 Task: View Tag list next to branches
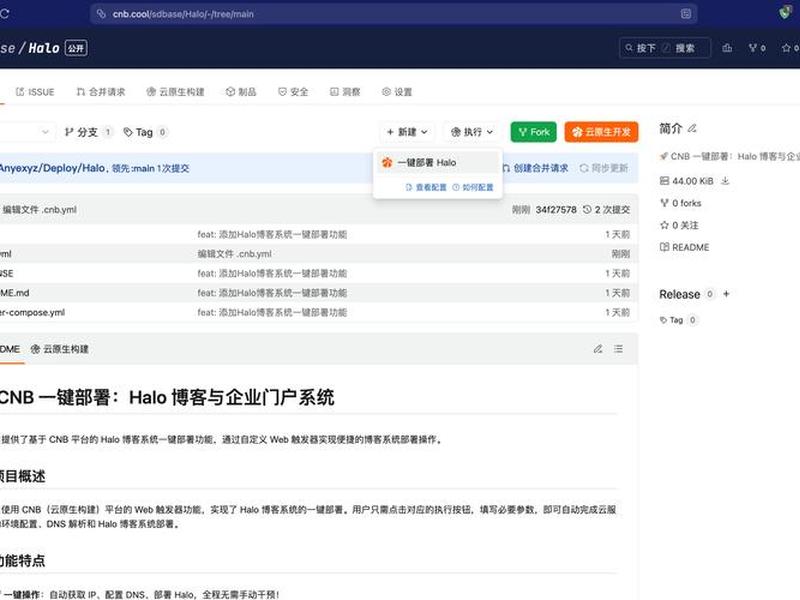(145, 132)
